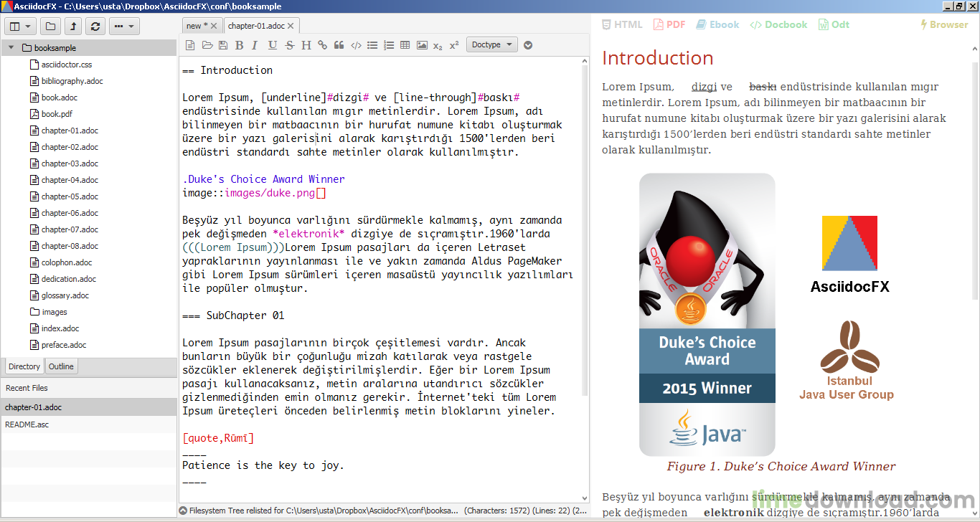Click the Istanbul Java User Group logo

pos(847,360)
